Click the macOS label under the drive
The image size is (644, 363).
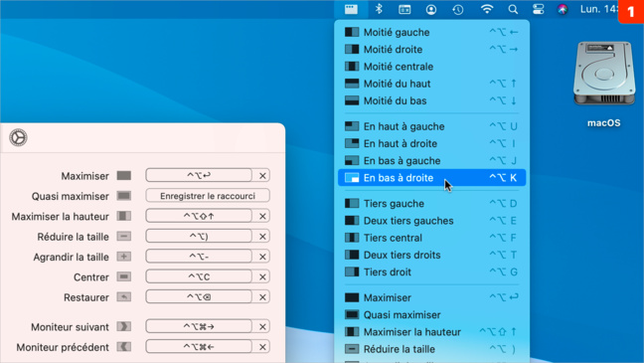click(604, 123)
